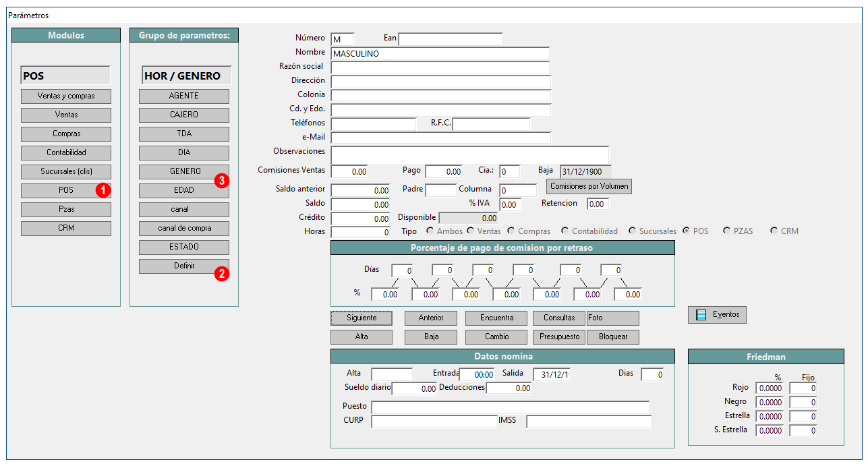Open the Pzas module button

point(66,209)
